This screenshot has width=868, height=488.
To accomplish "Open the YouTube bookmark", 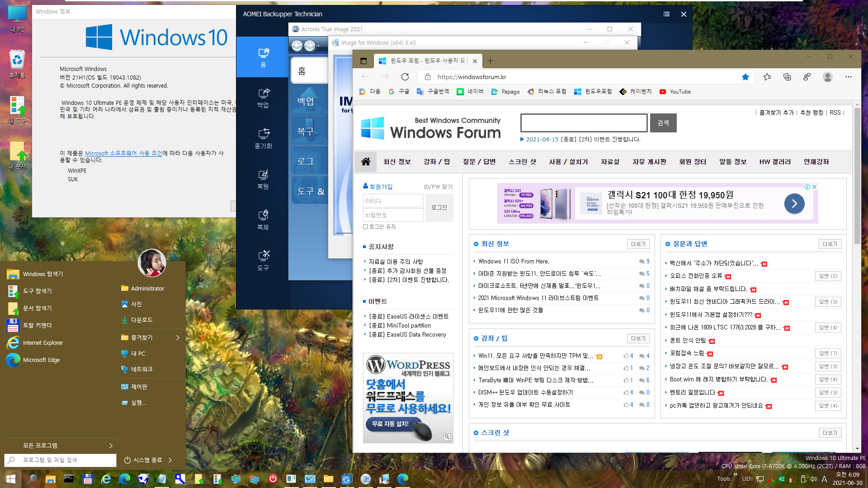I will point(675,91).
